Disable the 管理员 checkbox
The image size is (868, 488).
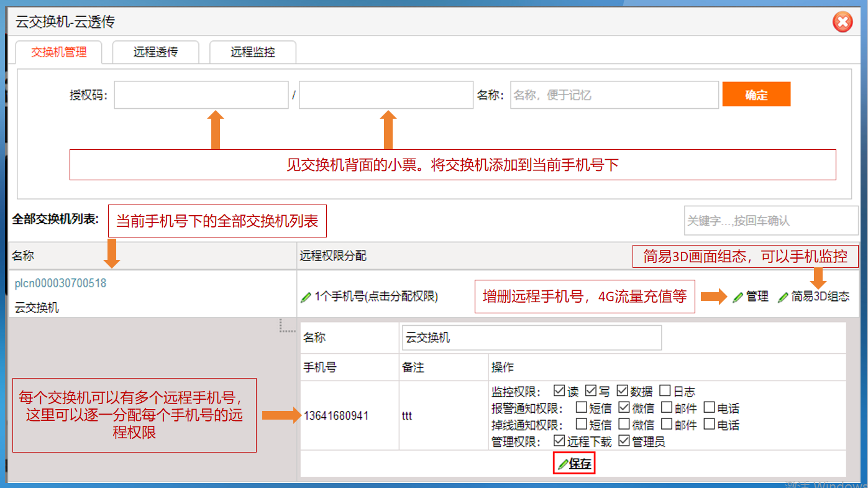click(x=623, y=441)
